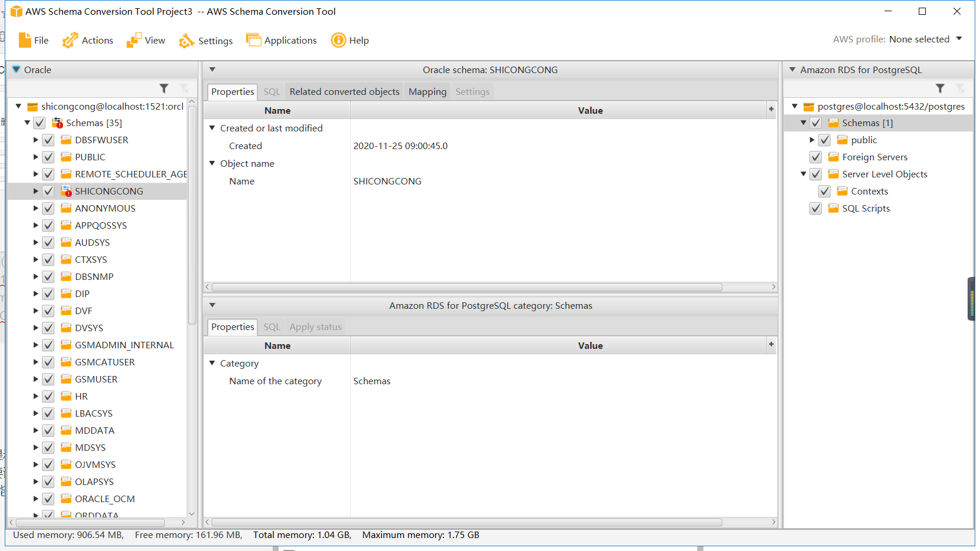Screen dimensions: 980x551
Task: Click the add column plus in Oracle properties
Action: click(x=771, y=109)
